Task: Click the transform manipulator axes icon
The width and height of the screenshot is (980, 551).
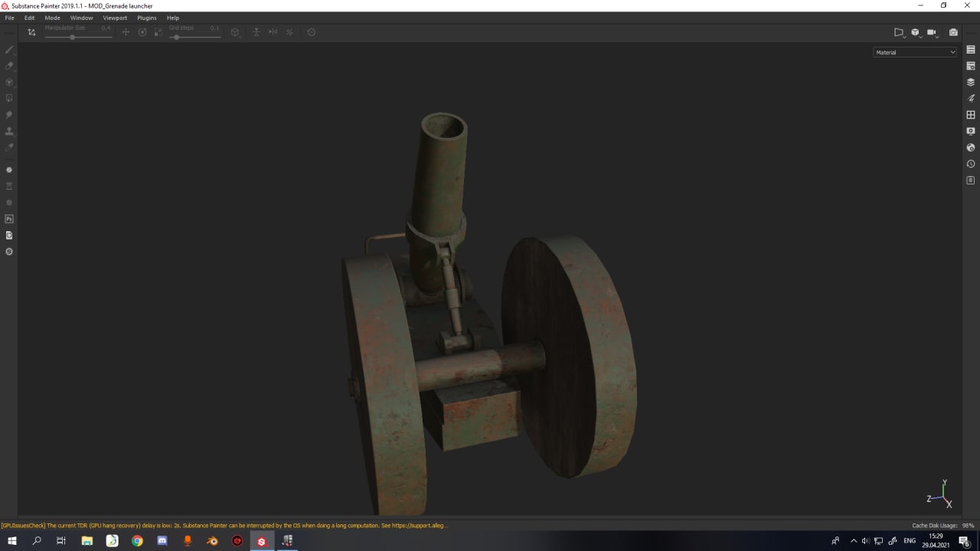Action: (31, 32)
